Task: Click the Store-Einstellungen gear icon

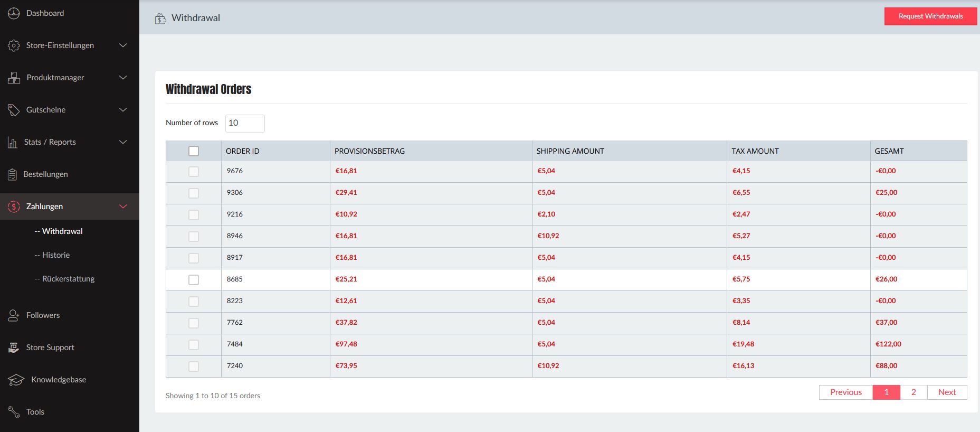Action: 14,46
